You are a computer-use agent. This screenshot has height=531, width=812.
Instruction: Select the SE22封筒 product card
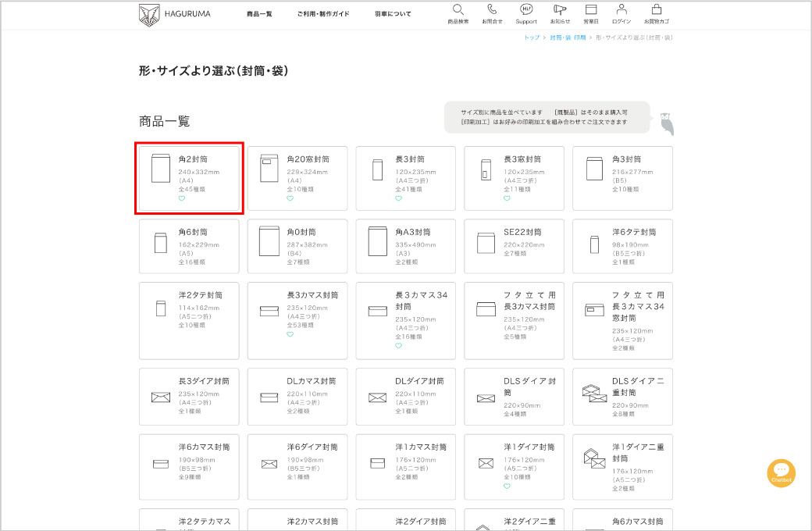[514, 244]
